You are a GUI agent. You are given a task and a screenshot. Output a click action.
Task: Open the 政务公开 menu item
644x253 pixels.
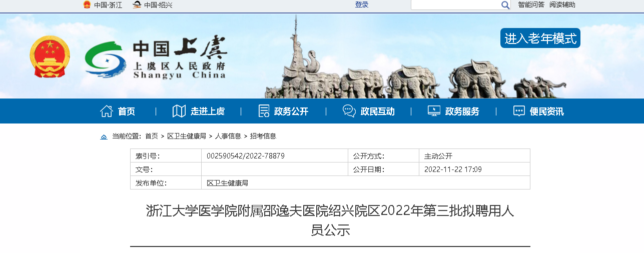pos(291,111)
